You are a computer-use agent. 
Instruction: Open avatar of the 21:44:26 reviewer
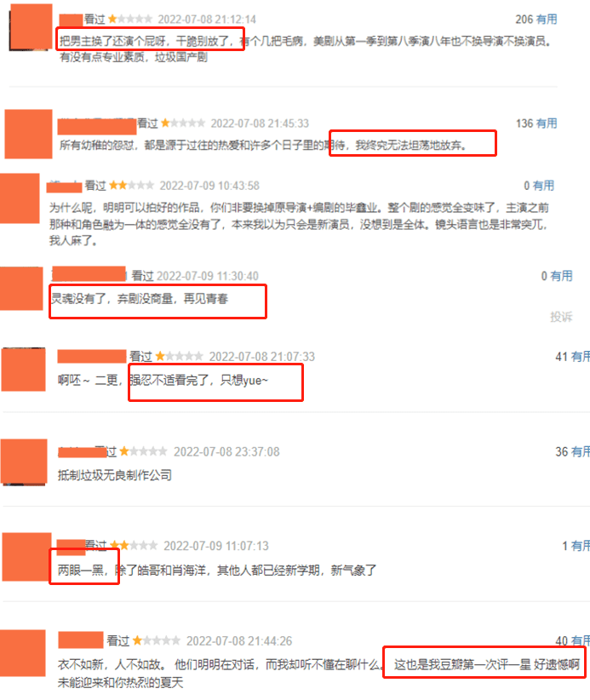point(23,652)
